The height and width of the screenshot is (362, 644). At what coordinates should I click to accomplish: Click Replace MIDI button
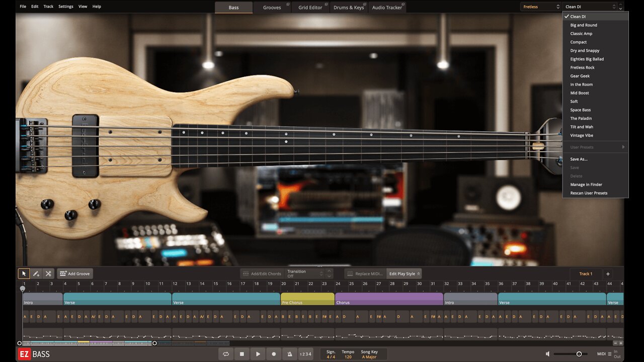click(x=365, y=274)
